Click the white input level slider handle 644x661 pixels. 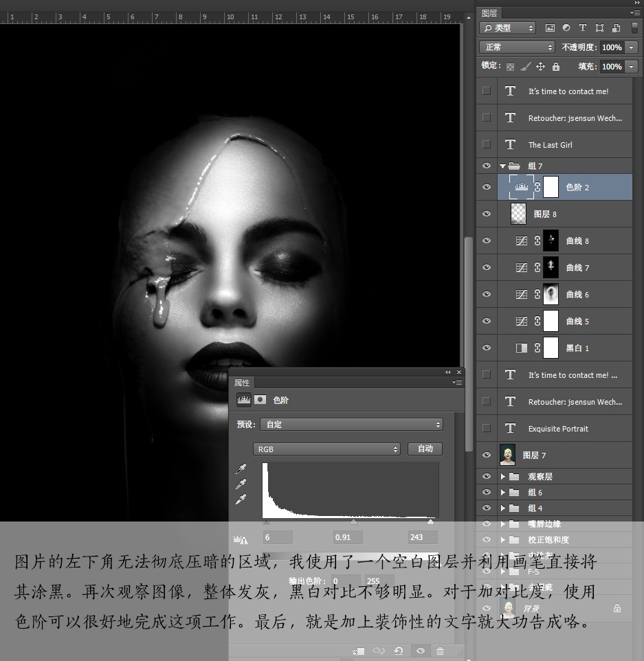coord(430,522)
